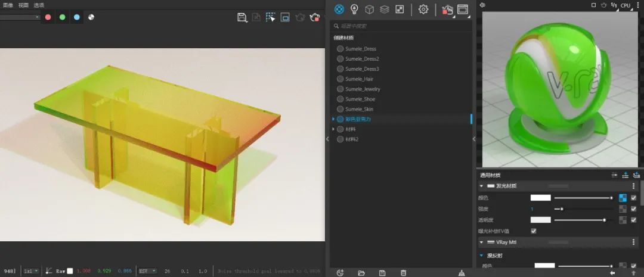The width and height of the screenshot is (644, 277).
Task: Click the preview stop square icon
Action: click(x=593, y=5)
